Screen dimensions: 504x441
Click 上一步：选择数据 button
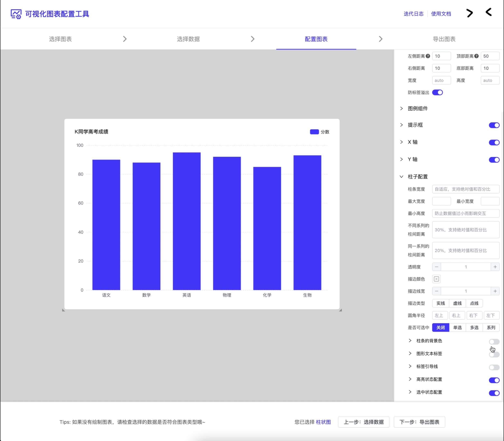click(364, 422)
